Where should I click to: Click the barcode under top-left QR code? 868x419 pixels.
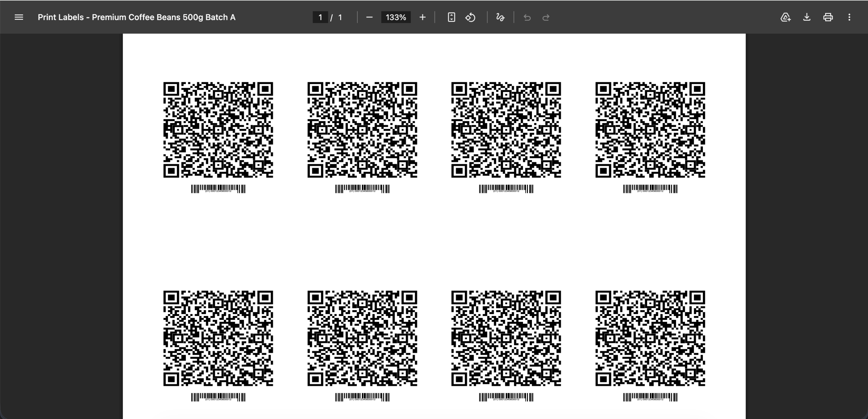pos(218,189)
